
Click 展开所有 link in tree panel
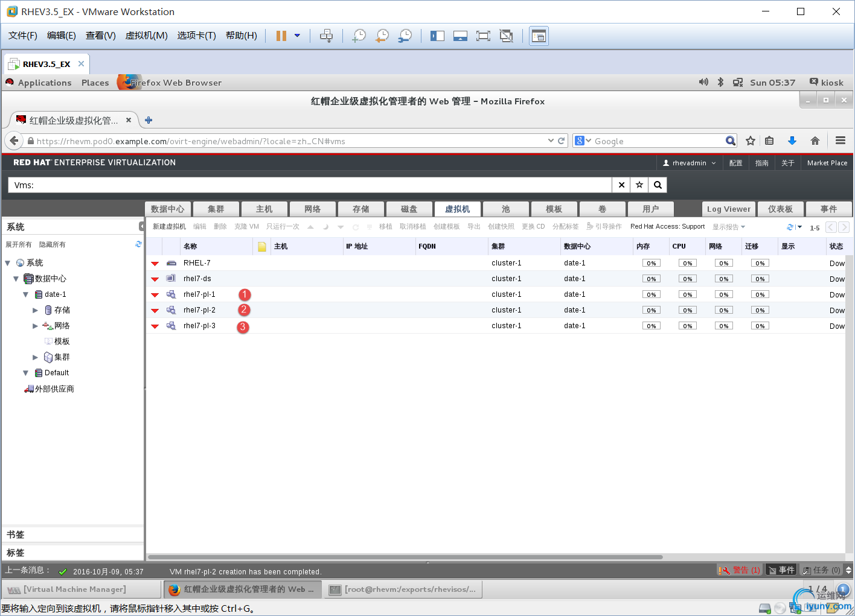(x=18, y=244)
